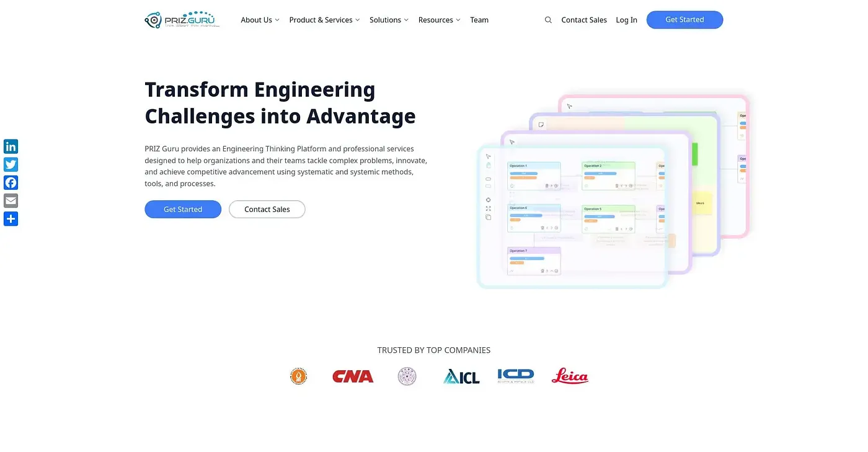Click the ICD company logo
Image resolution: width=868 pixels, height=452 pixels.
(x=516, y=376)
